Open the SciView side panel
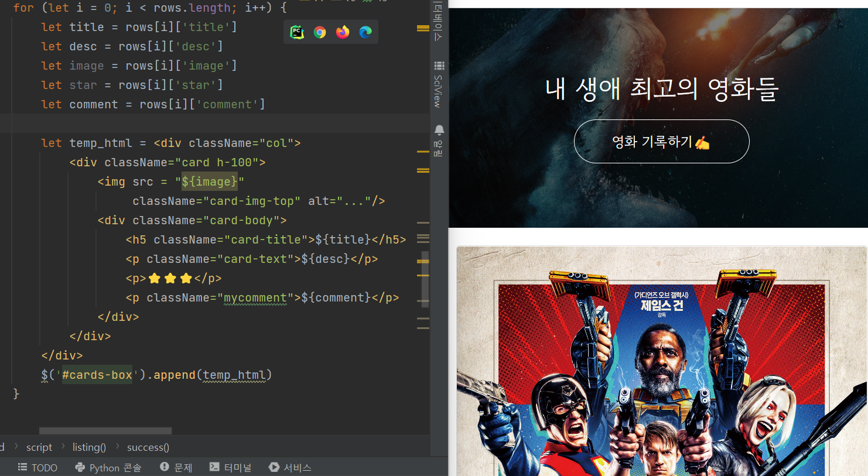The image size is (868, 476). (439, 84)
